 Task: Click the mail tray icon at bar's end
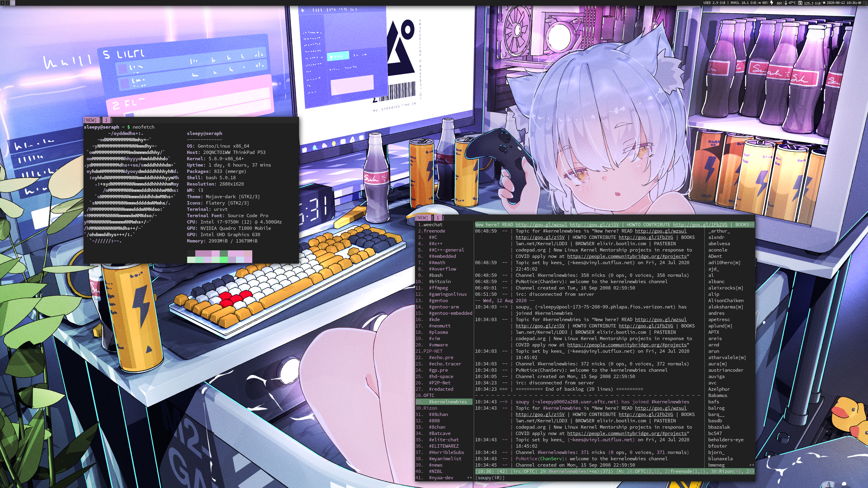click(x=865, y=3)
